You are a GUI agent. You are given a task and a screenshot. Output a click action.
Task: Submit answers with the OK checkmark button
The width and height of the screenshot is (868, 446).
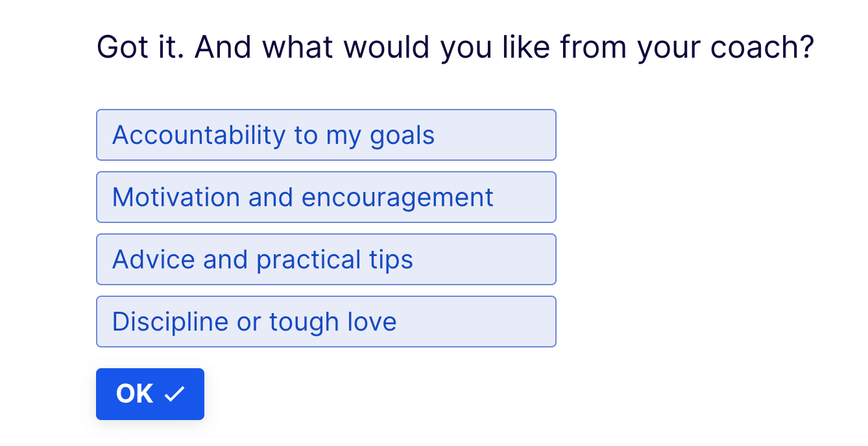pyautogui.click(x=150, y=393)
